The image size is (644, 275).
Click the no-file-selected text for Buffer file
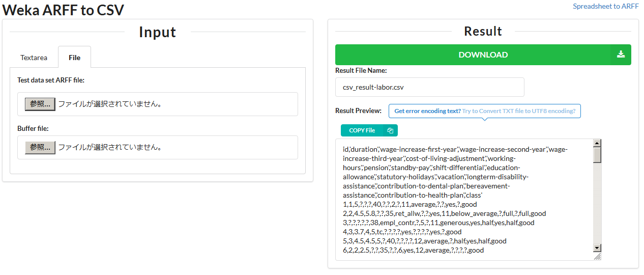110,147
